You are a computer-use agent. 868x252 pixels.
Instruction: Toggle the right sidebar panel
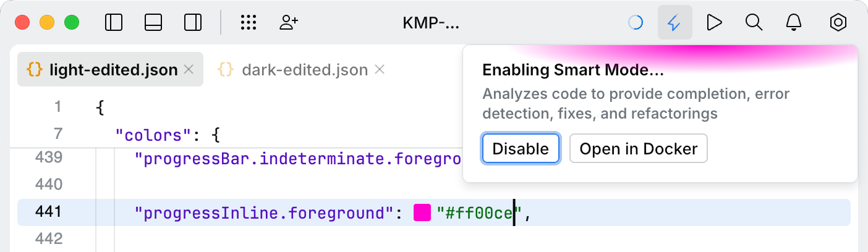[193, 23]
